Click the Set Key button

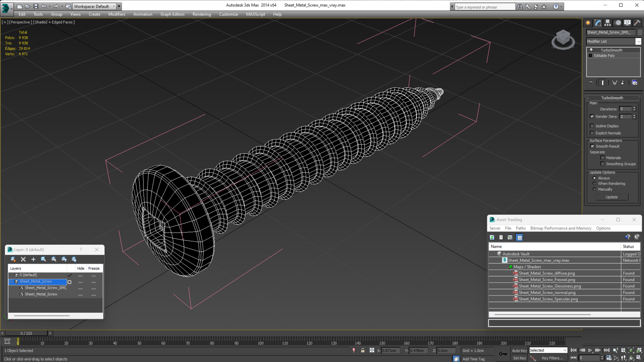coord(519,358)
